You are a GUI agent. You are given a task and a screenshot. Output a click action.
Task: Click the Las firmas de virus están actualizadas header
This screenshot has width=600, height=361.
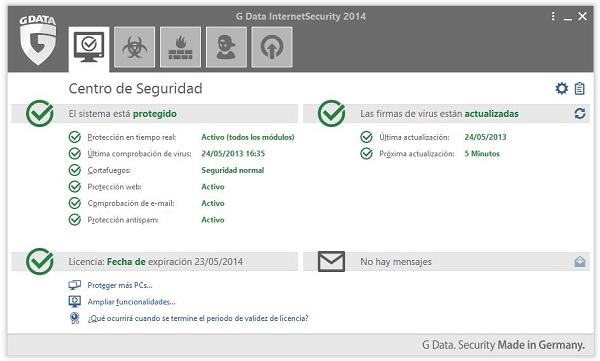point(446,114)
